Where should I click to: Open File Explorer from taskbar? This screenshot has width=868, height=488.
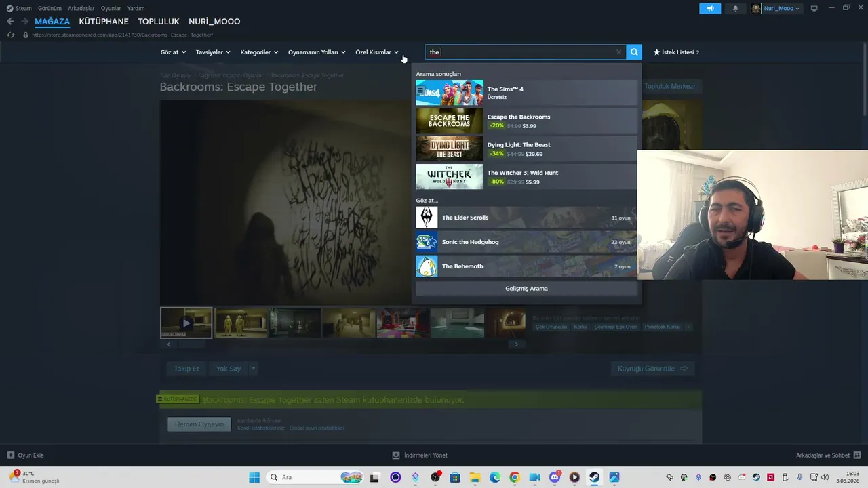475,477
